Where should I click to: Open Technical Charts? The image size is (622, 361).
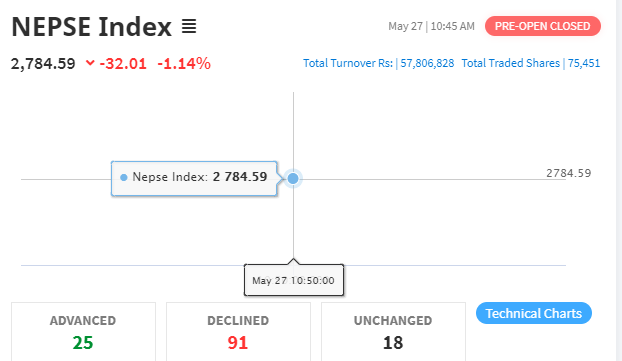[x=534, y=313]
